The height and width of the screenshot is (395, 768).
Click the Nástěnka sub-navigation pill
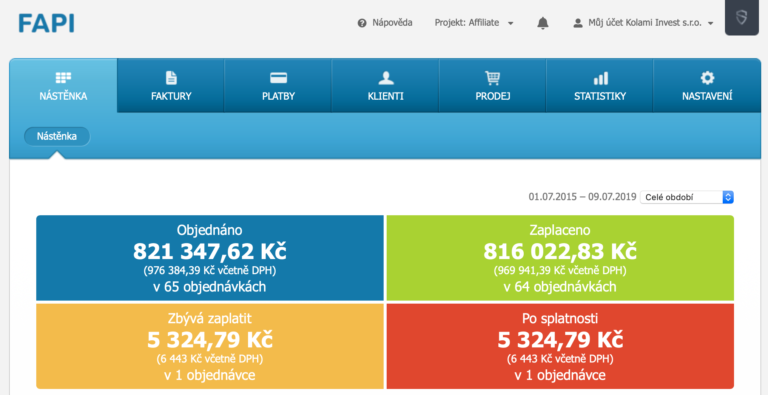(57, 137)
